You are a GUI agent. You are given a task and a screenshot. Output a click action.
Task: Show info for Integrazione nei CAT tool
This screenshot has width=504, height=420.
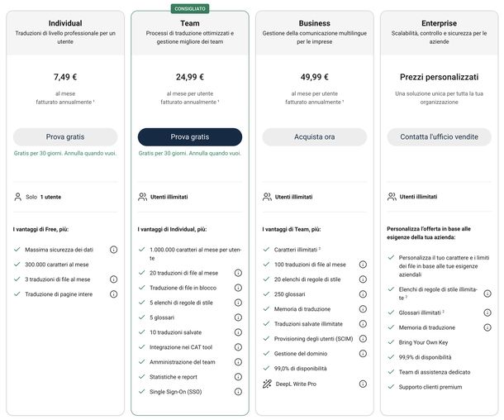[238, 347]
